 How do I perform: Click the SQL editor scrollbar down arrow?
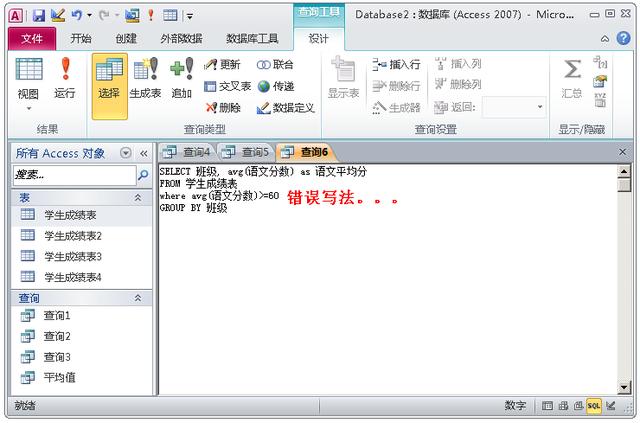(624, 387)
